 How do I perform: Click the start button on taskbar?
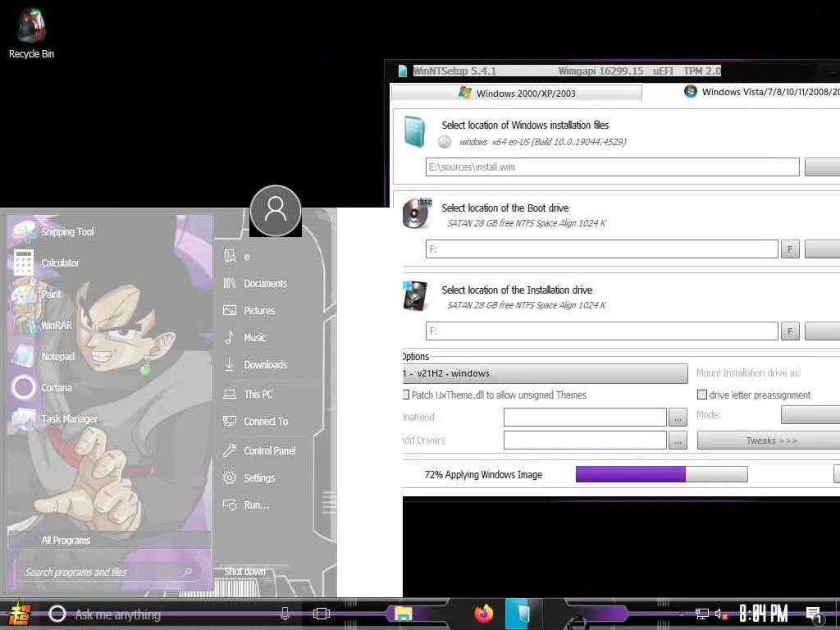click(18, 614)
